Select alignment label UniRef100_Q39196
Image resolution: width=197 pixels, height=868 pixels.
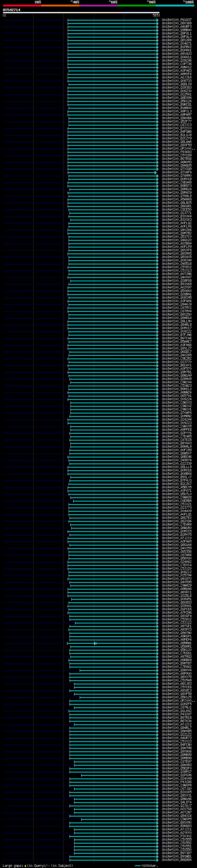point(177,61)
